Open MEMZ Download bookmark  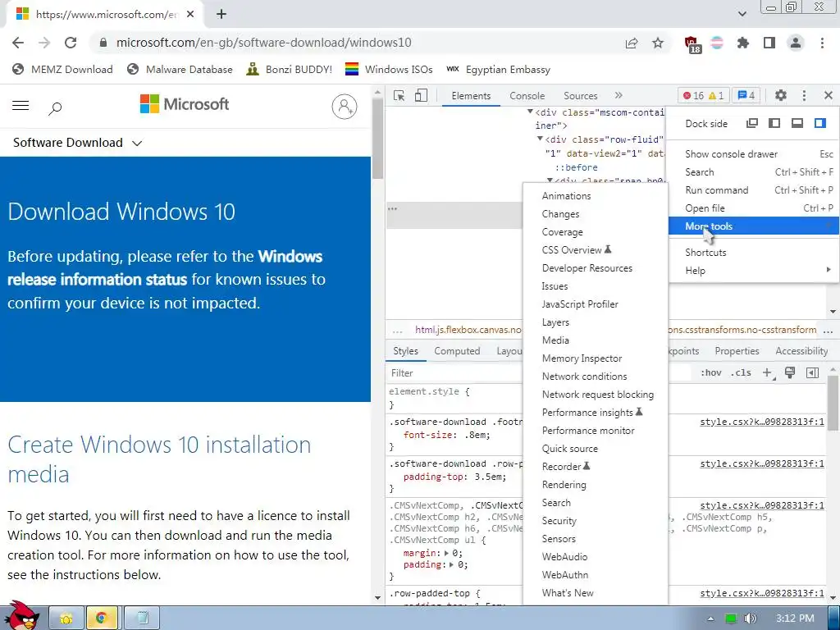tap(62, 69)
